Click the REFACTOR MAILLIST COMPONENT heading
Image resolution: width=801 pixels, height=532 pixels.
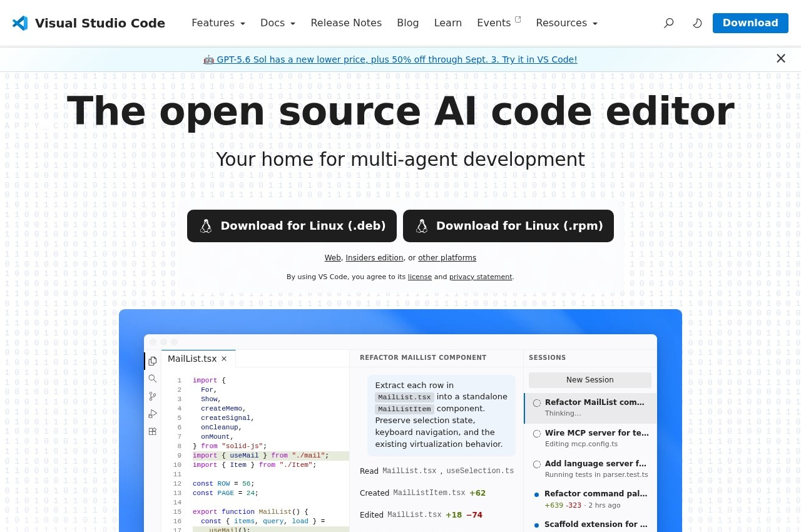click(423, 357)
